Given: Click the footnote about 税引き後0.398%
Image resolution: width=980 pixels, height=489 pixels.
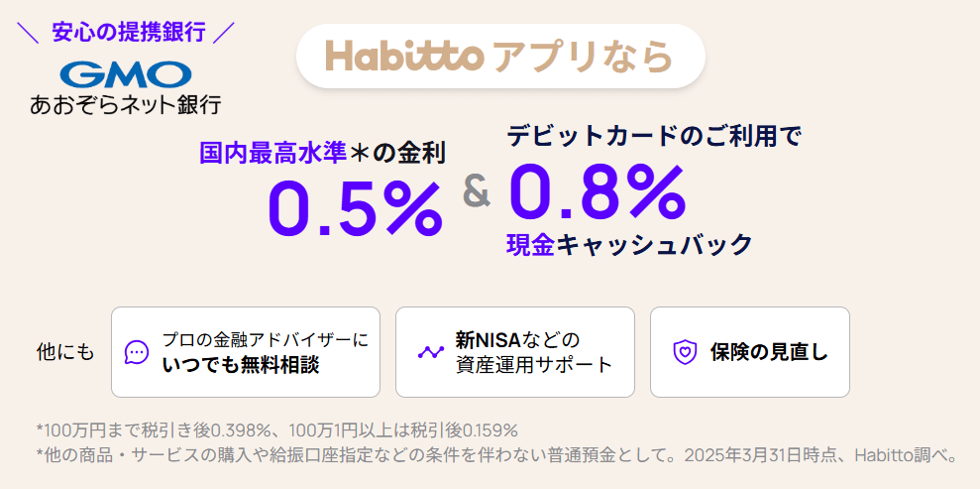Looking at the screenshot, I should (277, 430).
